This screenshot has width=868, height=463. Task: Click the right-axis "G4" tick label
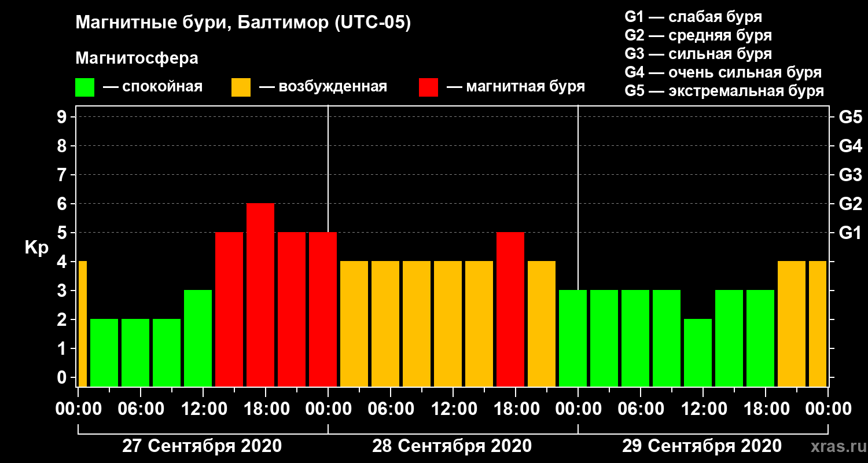850,146
